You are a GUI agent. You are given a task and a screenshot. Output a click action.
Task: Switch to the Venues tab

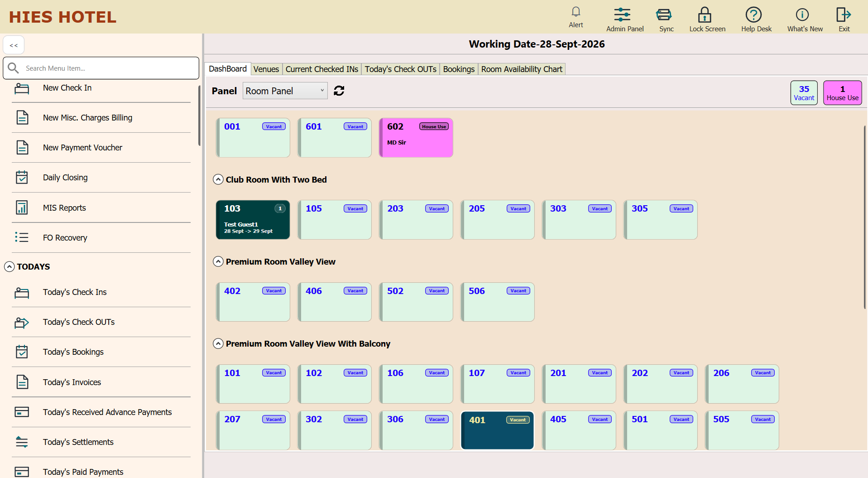pos(266,69)
